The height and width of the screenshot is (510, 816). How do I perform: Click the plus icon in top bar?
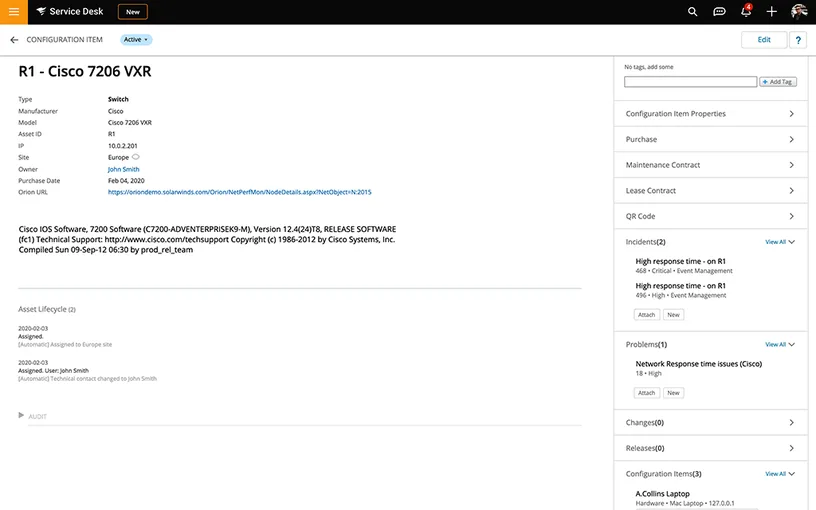[771, 12]
